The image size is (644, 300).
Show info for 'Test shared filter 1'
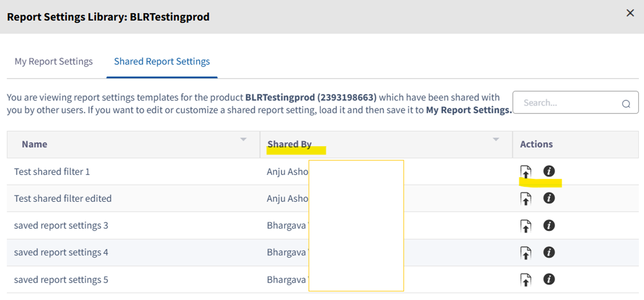(x=549, y=171)
